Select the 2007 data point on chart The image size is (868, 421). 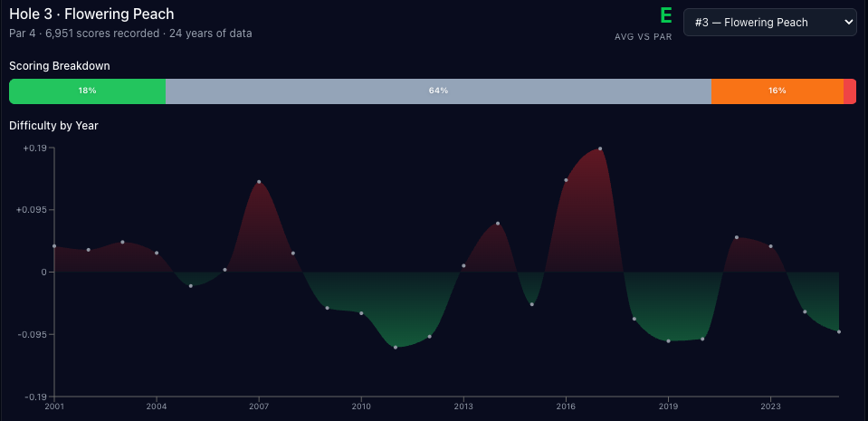point(259,182)
